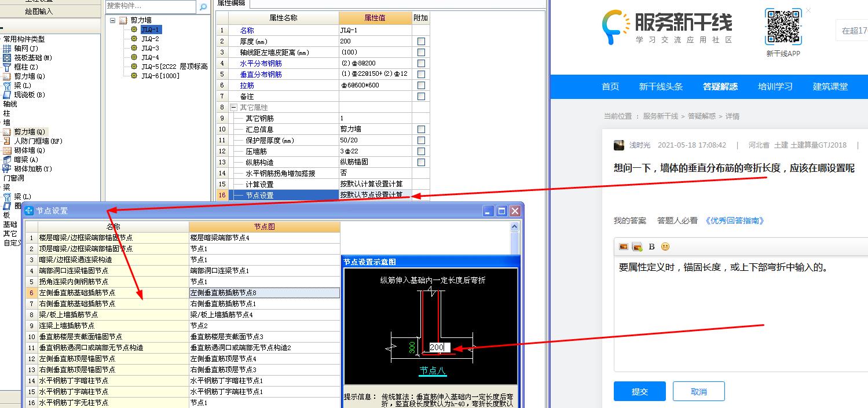Image resolution: width=868 pixels, height=408 pixels.
Task: Select 砌体加筋(Y) component type
Action: [x=27, y=169]
